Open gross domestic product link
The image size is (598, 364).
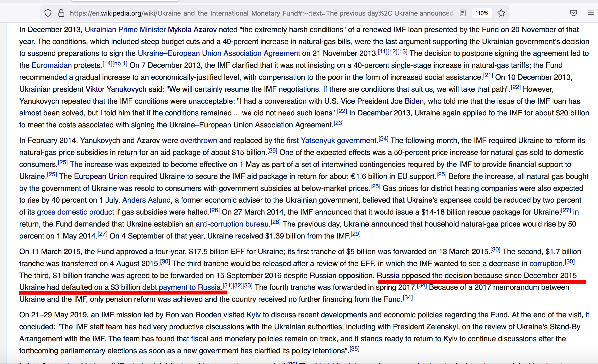75,212
